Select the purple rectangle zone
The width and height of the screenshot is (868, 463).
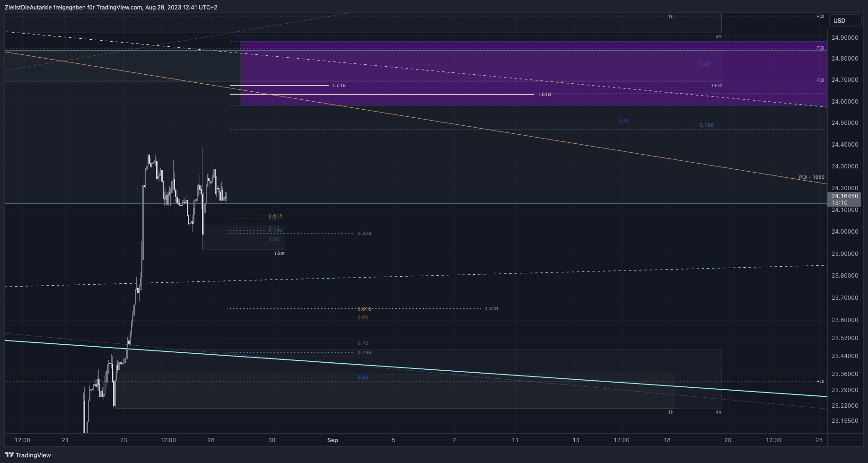(x=534, y=73)
